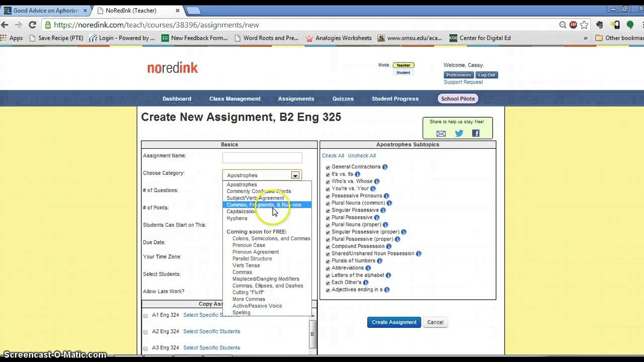Viewport: 644px width, 362px height.
Task: Click info icon next to It's vs. Its
Action: [358, 174]
